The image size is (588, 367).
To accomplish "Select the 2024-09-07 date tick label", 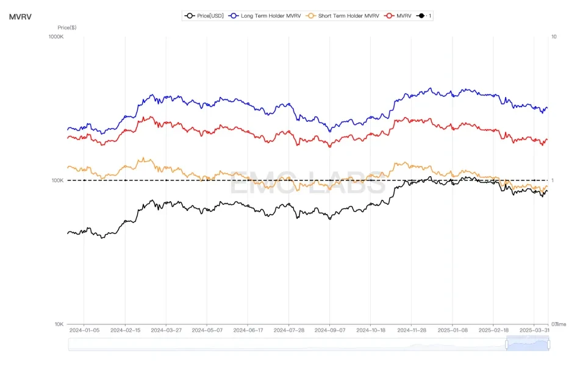I will click(329, 330).
